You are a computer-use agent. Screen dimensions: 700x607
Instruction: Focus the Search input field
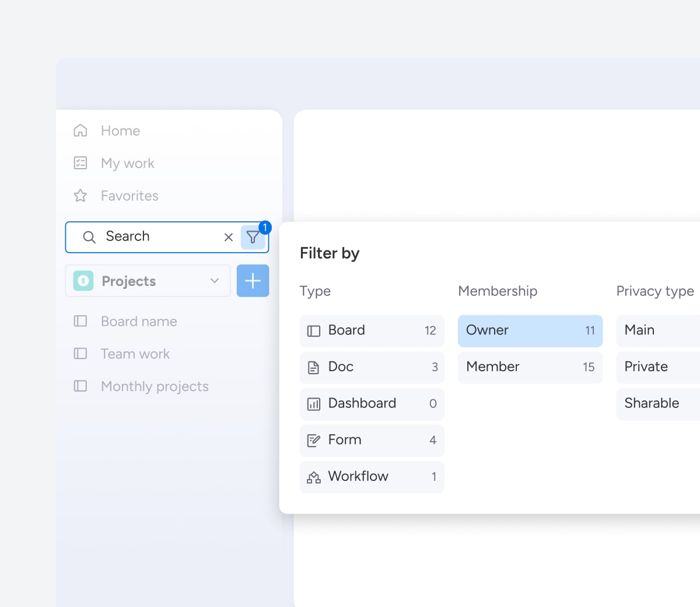(167, 237)
